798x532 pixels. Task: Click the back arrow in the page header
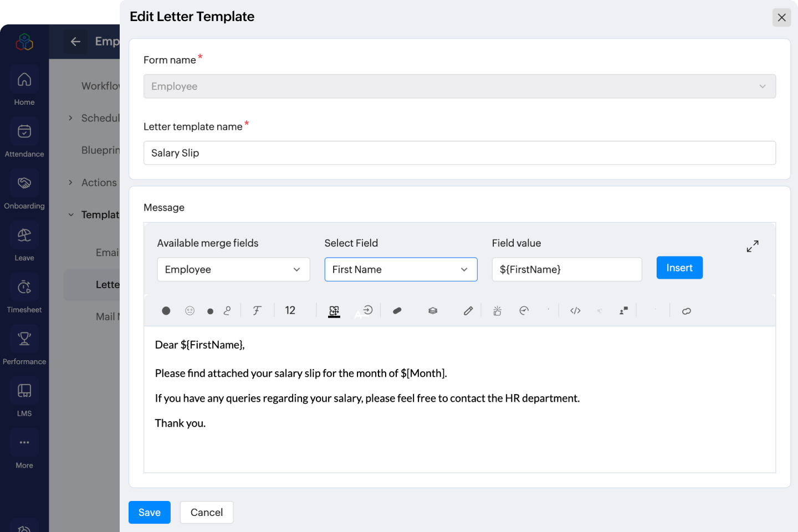(75, 42)
